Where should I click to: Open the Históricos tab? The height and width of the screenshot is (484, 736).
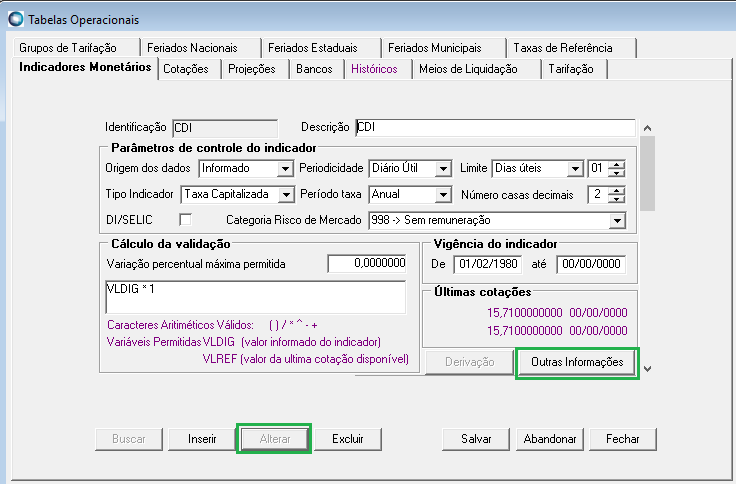click(378, 69)
